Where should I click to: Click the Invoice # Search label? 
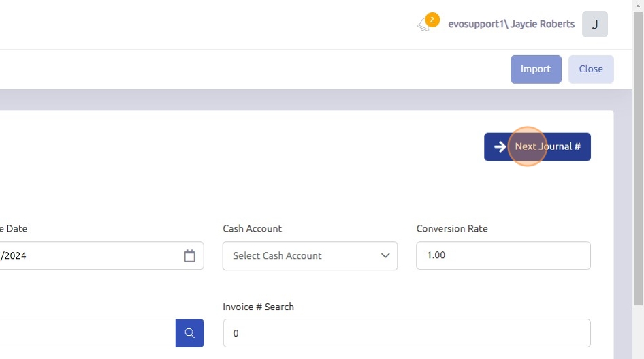click(258, 307)
